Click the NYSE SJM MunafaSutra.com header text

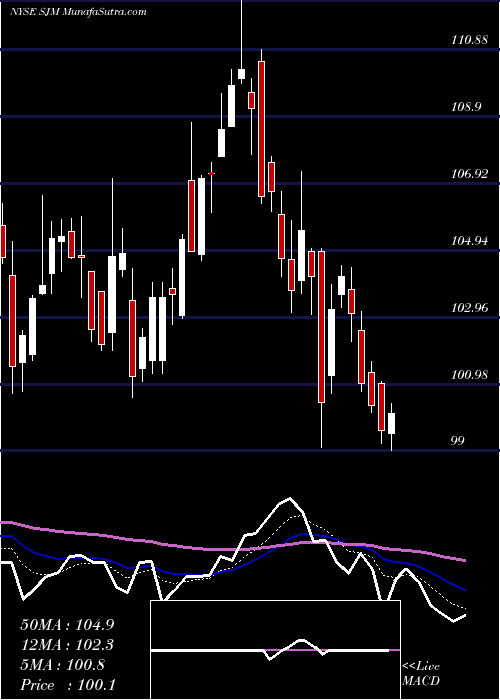(x=78, y=12)
